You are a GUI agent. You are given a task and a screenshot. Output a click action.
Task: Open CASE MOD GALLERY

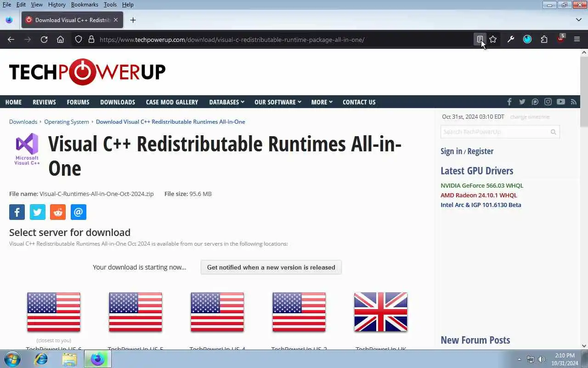pos(172,102)
